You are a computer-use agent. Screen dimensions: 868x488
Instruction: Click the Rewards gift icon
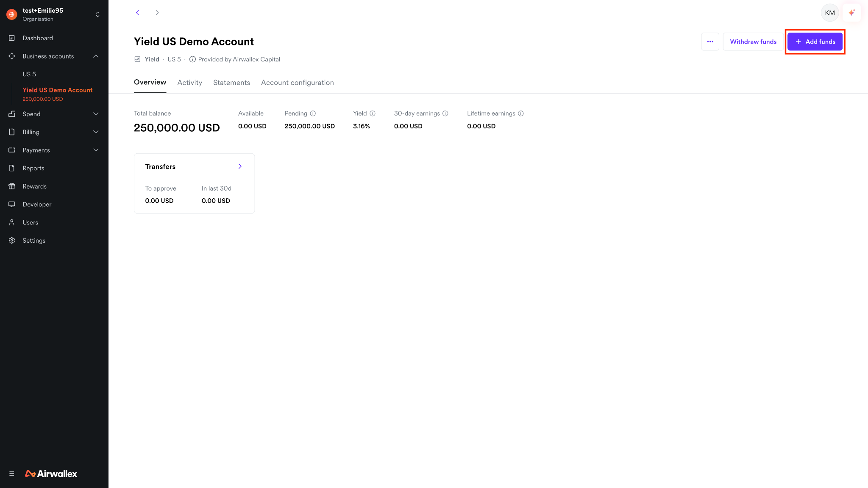tap(12, 186)
